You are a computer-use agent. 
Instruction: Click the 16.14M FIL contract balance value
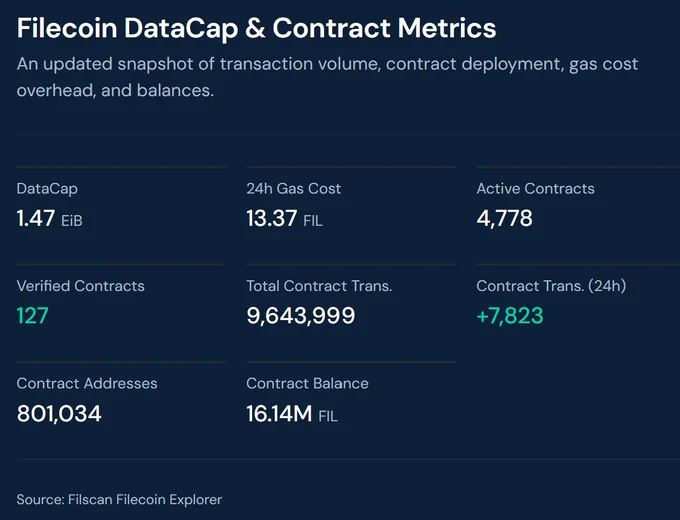pos(292,413)
